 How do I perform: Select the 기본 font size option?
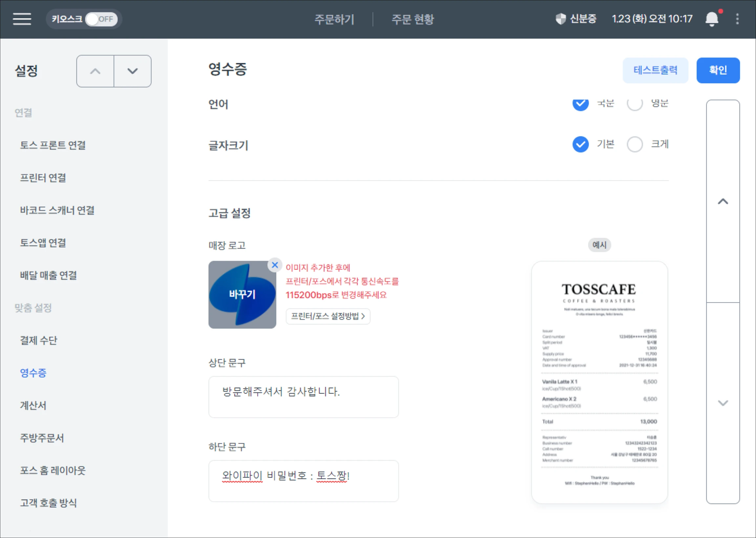click(580, 144)
